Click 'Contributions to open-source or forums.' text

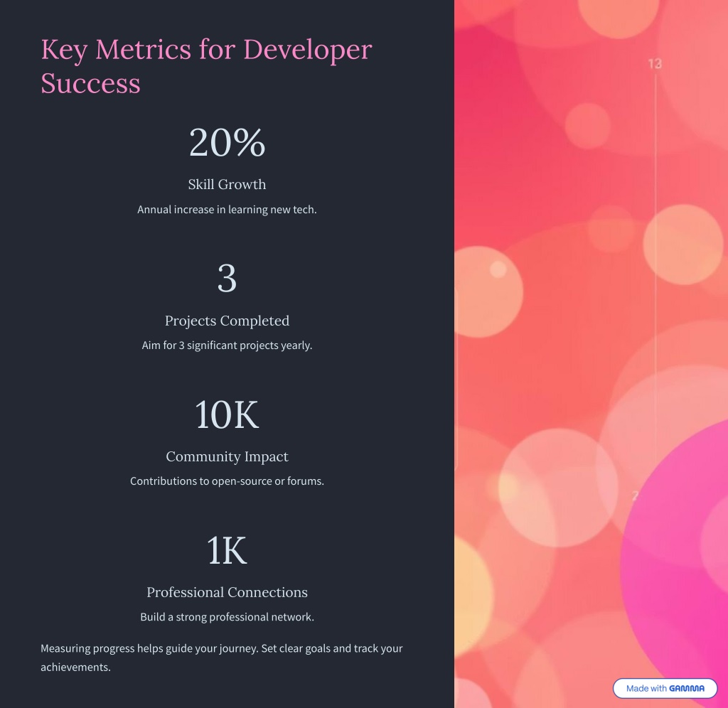pyautogui.click(x=227, y=481)
